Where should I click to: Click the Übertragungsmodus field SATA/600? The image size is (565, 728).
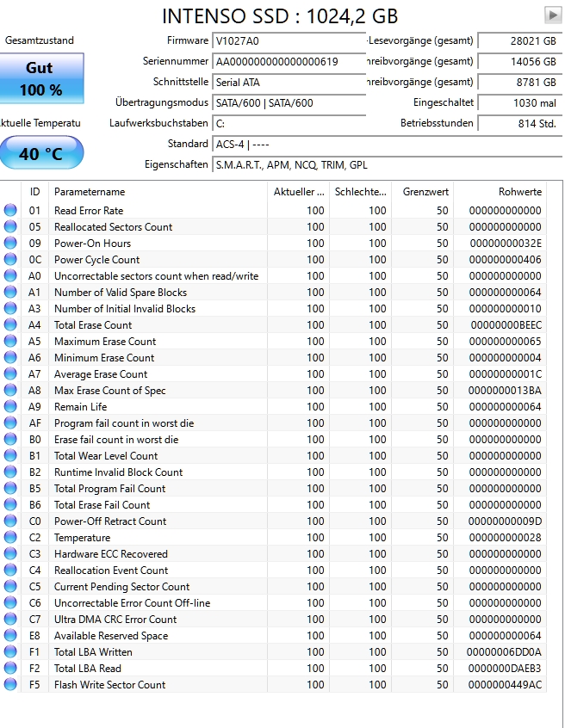pyautogui.click(x=289, y=102)
